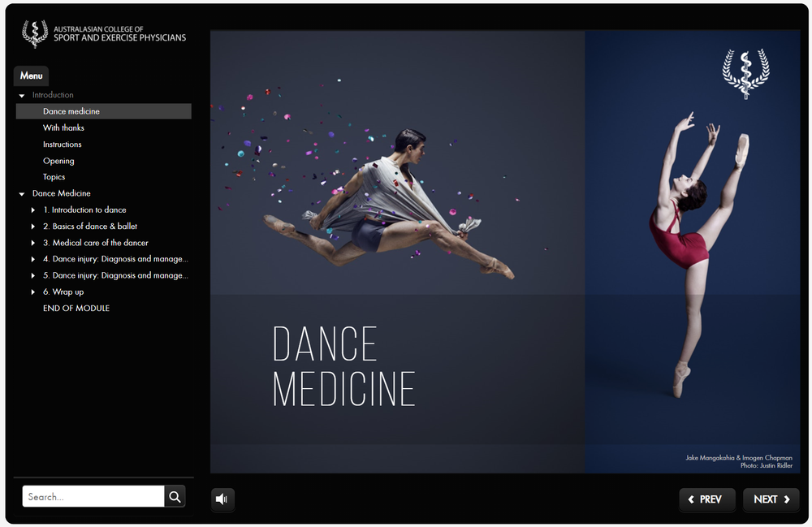Expand 1. Introduction to dance
This screenshot has width=812, height=527.
coord(32,210)
